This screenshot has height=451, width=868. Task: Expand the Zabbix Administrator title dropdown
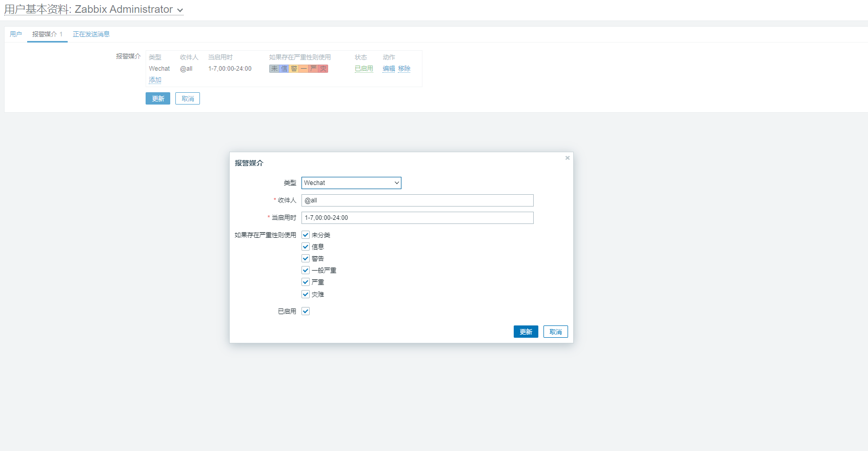(x=180, y=10)
